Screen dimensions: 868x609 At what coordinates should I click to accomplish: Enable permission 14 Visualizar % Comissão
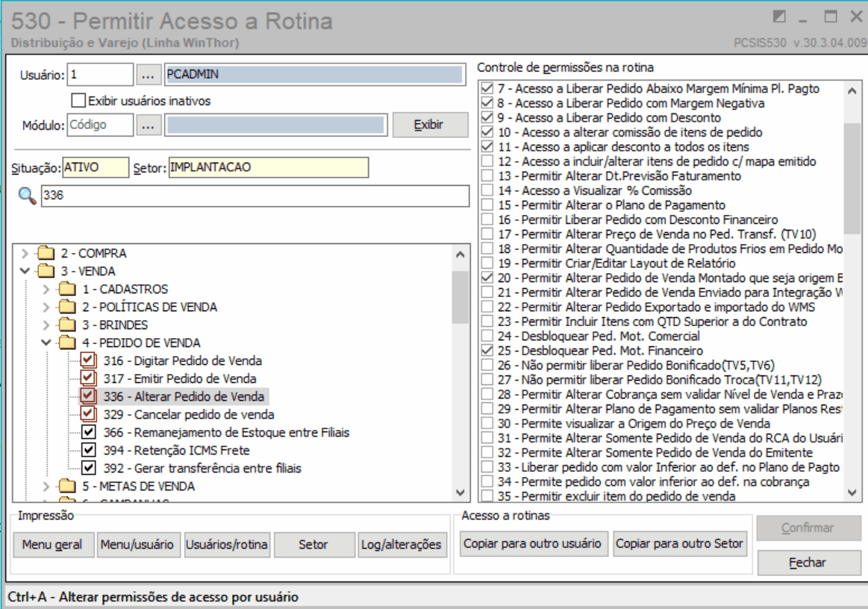[x=487, y=190]
